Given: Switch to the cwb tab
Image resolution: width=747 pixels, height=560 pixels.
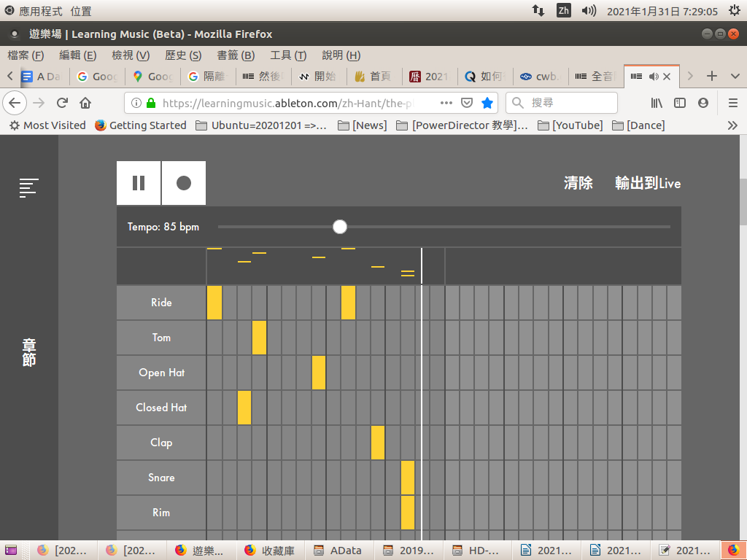Looking at the screenshot, I should tap(541, 76).
